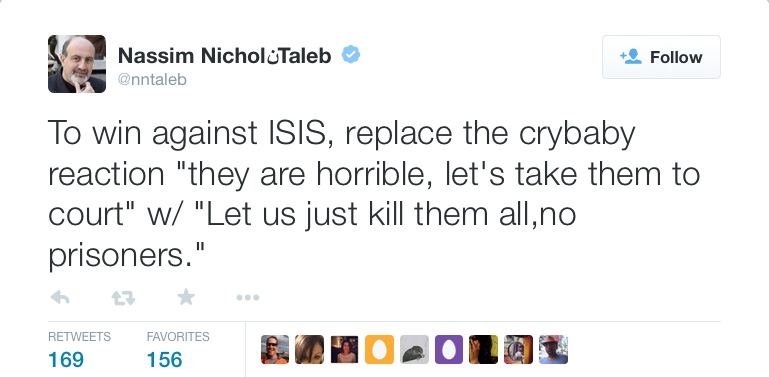The height and width of the screenshot is (377, 769).
Task: Open the tweet author's profile photo
Action: (77, 64)
